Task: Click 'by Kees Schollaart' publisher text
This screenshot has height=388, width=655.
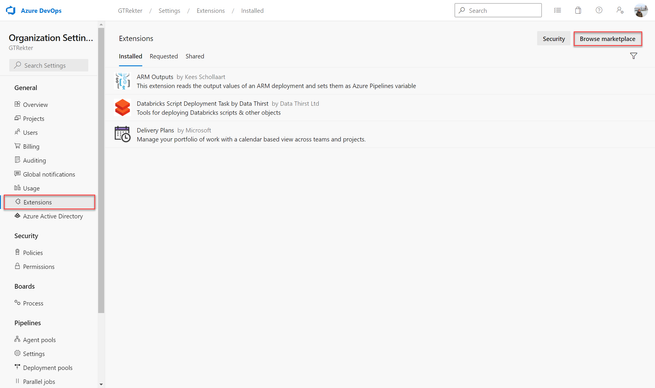Action: point(201,77)
